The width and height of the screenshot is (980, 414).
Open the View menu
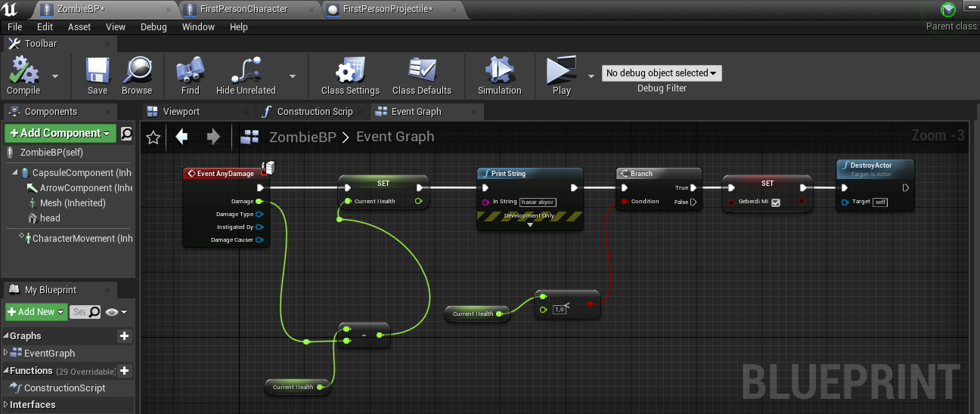[x=116, y=26]
